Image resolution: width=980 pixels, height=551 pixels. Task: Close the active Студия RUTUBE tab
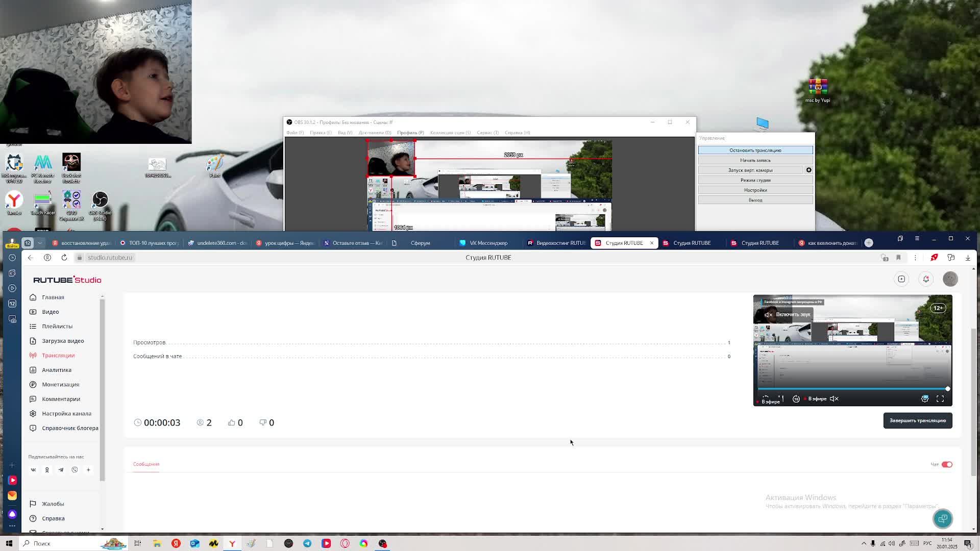point(651,243)
